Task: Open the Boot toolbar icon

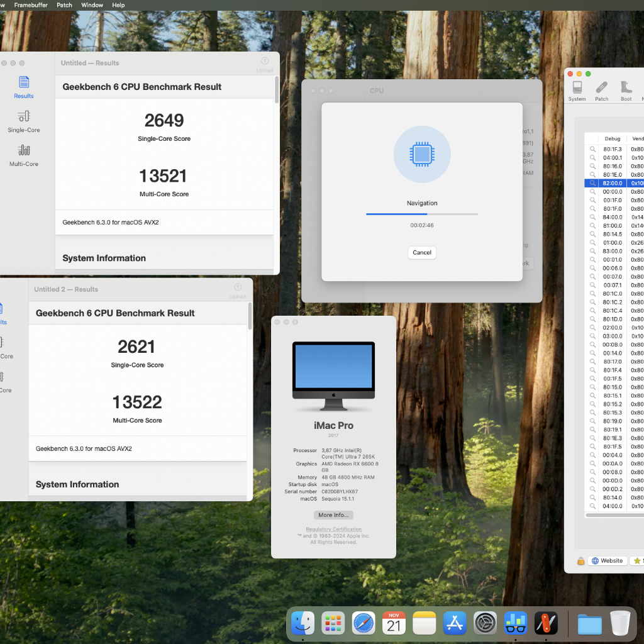Action: pos(626,91)
